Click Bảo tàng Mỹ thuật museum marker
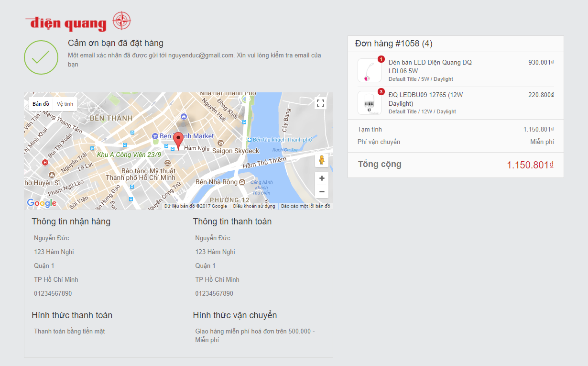The height and width of the screenshot is (366, 588). click(167, 163)
